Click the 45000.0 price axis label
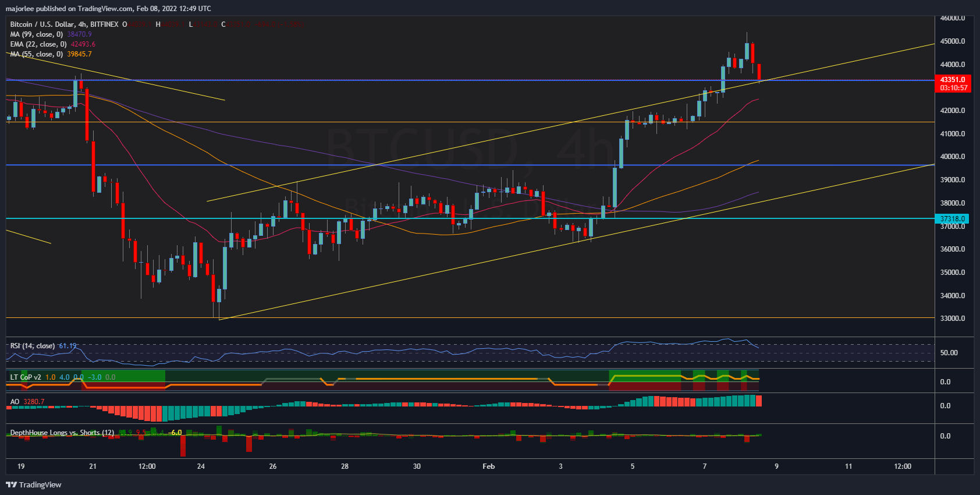 tap(953, 41)
